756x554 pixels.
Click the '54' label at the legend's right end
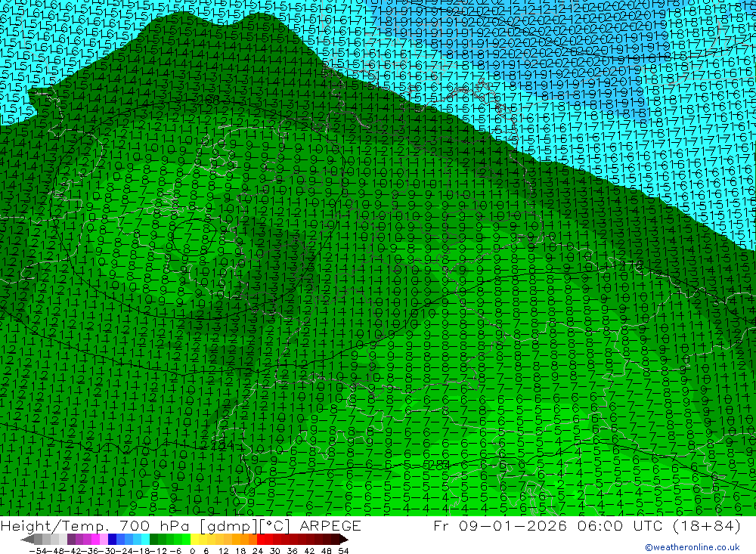pyautogui.click(x=343, y=551)
